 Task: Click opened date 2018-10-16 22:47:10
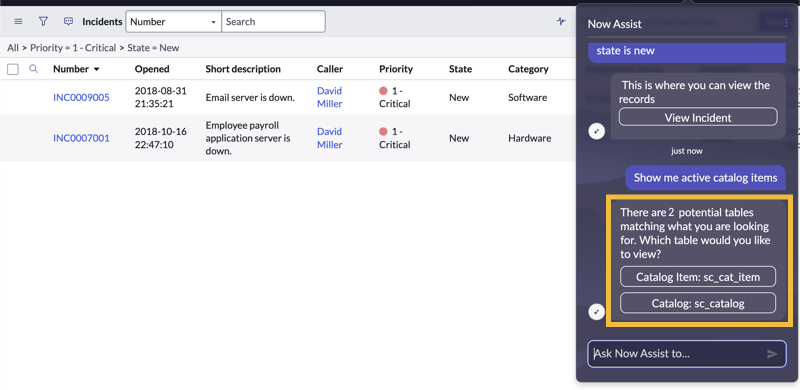pyautogui.click(x=161, y=138)
